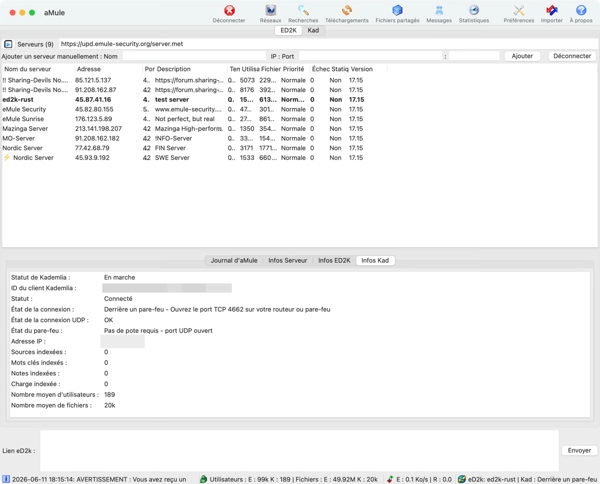
Task: Focus the server.met URL field
Action: (x=328, y=44)
